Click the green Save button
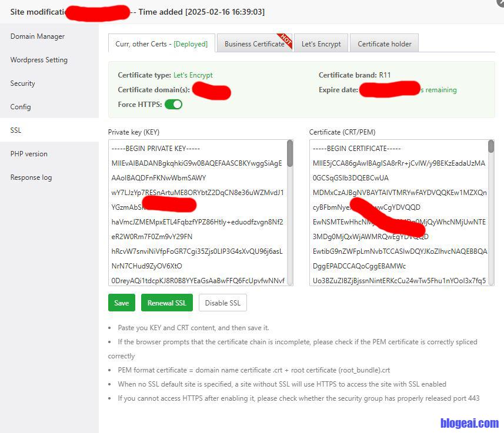Image resolution: width=504 pixels, height=433 pixels. 121,303
